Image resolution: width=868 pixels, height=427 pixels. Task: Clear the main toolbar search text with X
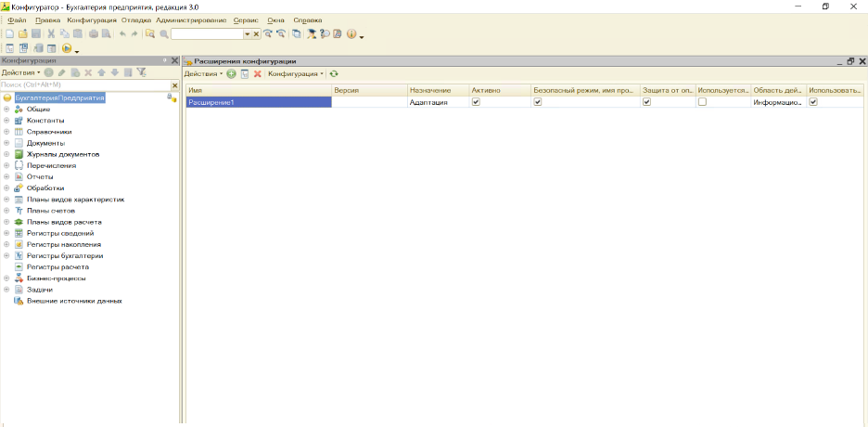(256, 34)
